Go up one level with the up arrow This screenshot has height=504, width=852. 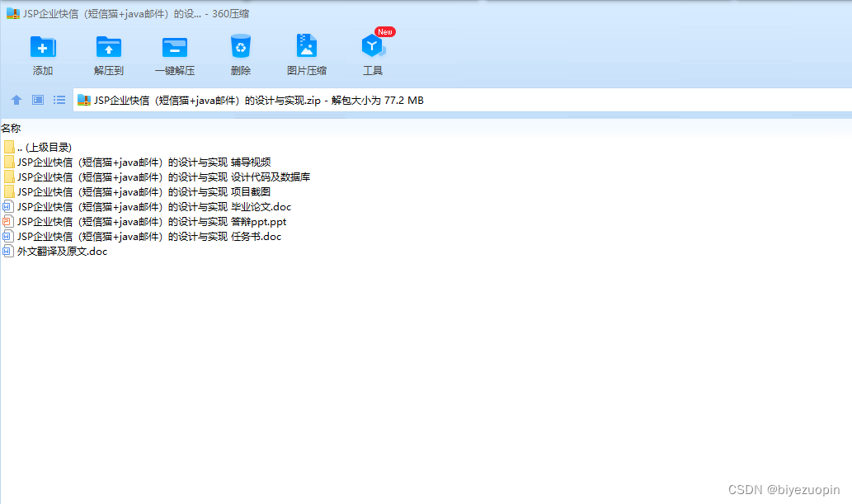click(16, 100)
